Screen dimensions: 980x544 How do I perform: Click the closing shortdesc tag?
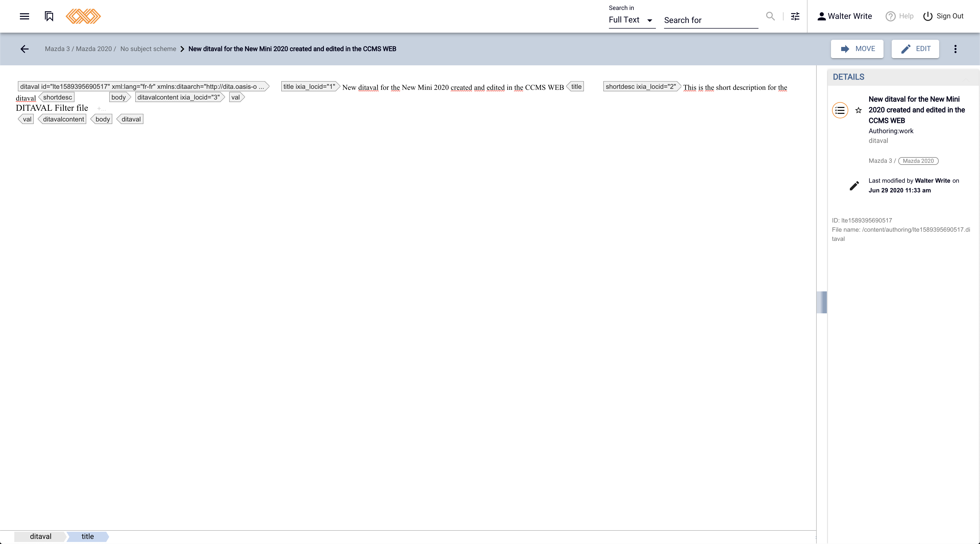56,97
